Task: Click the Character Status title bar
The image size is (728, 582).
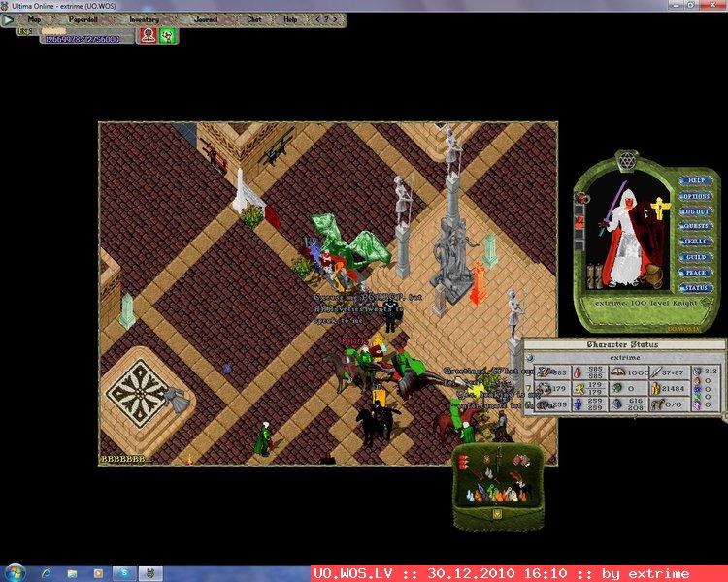Action: click(x=622, y=344)
